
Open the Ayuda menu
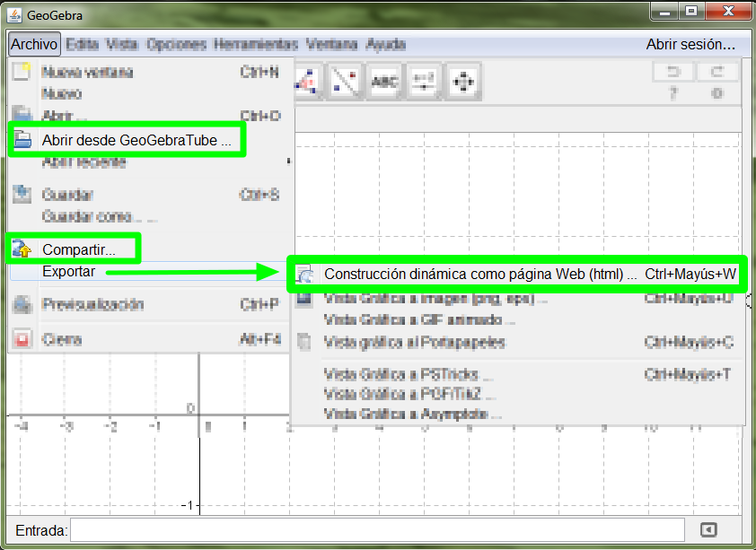386,44
